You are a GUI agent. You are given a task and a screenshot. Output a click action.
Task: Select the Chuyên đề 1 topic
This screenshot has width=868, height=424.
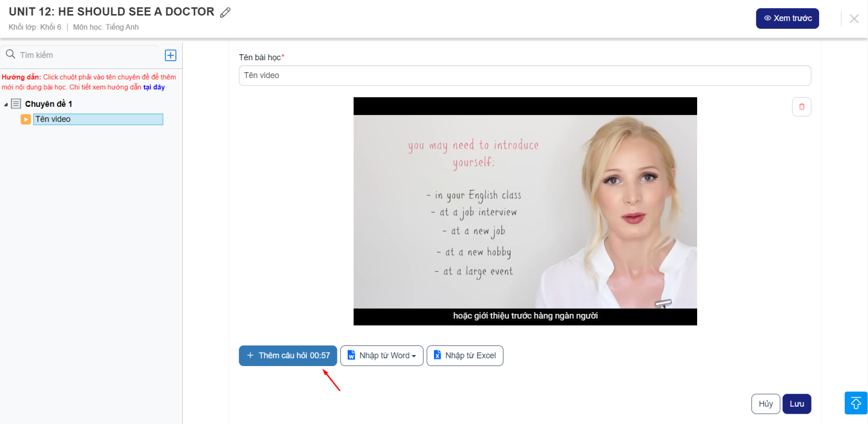click(x=48, y=104)
